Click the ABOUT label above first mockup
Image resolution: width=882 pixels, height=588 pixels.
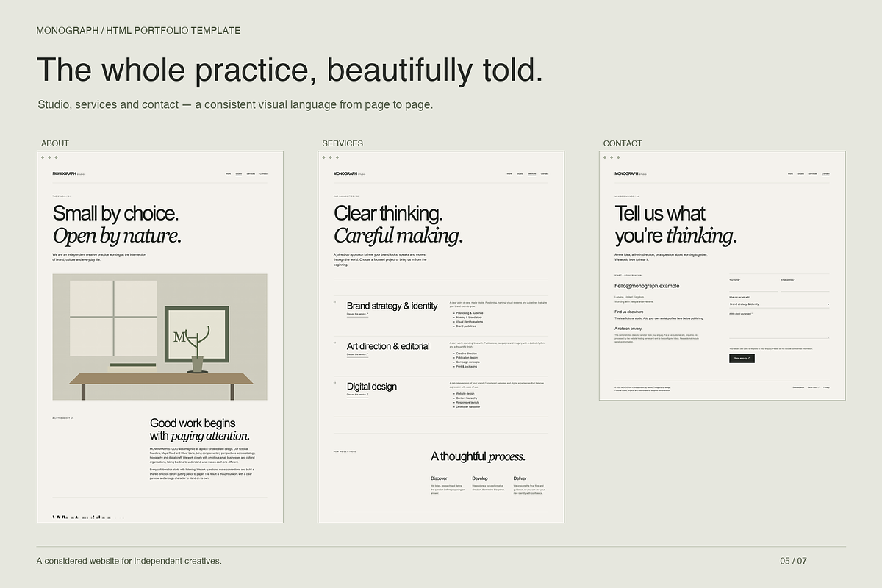click(55, 143)
